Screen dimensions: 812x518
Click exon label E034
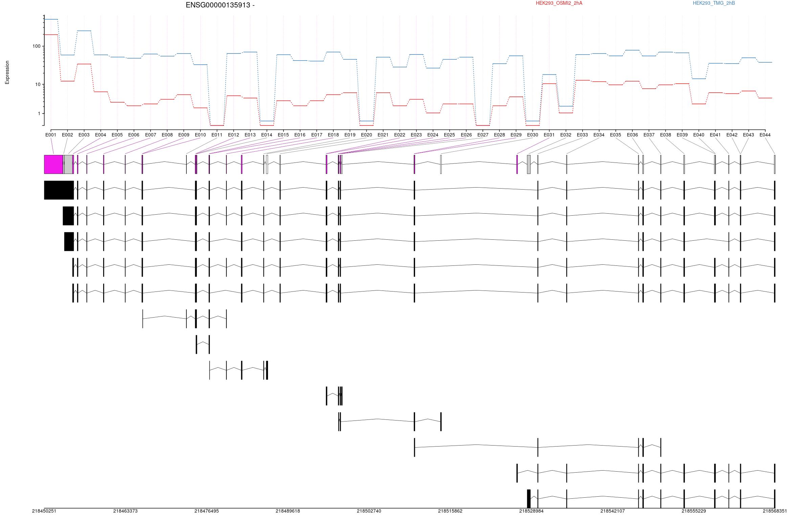pyautogui.click(x=599, y=135)
